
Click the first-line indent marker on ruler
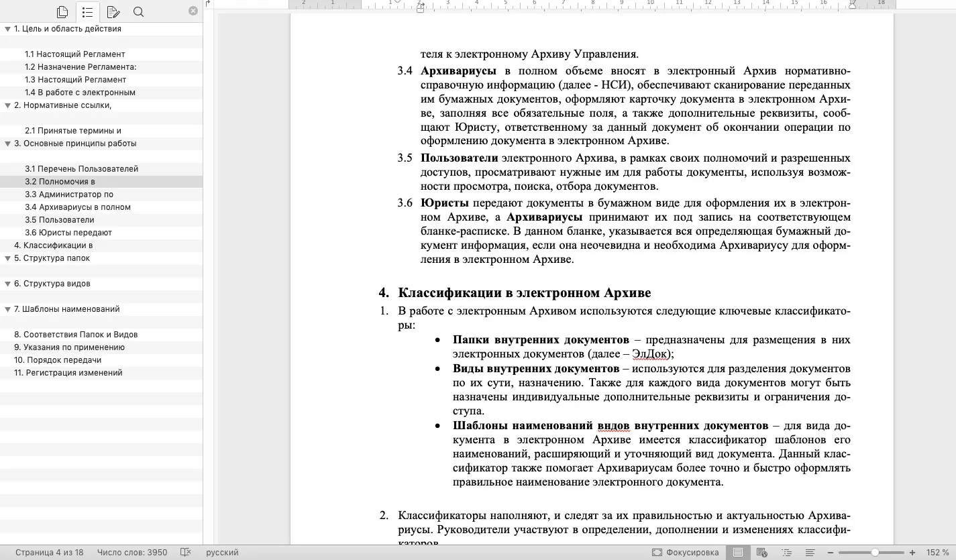[397, 1]
